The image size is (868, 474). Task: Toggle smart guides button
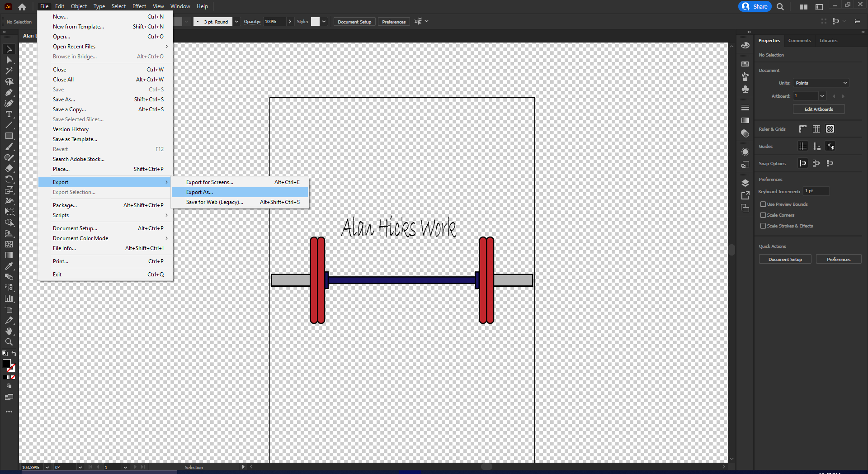(830, 147)
